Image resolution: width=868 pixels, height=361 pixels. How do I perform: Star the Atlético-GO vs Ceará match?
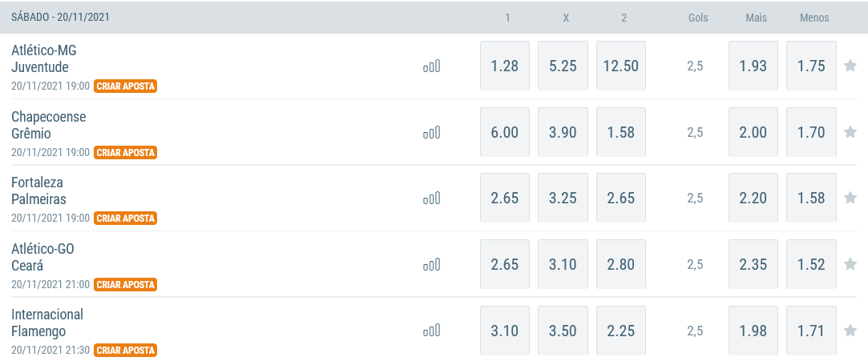[850, 264]
